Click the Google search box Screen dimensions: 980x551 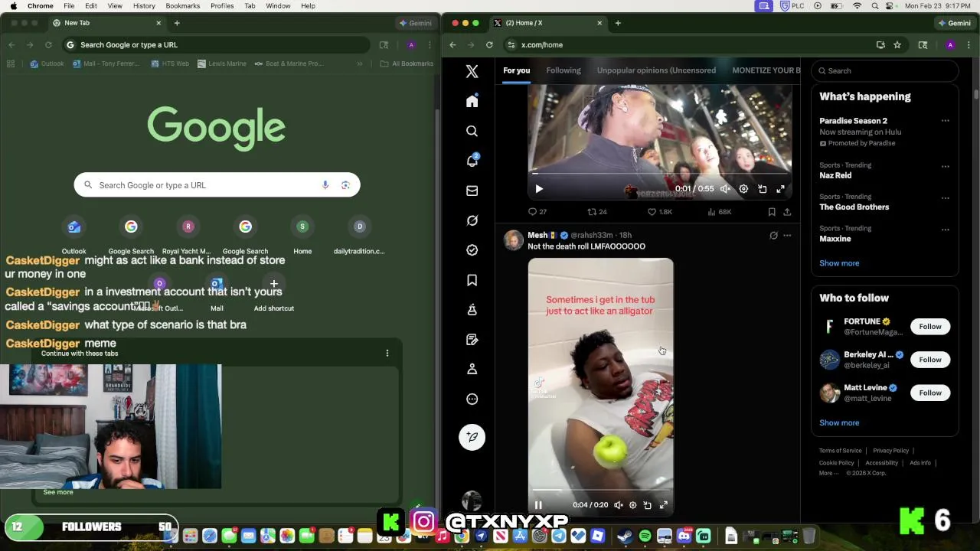click(x=217, y=185)
